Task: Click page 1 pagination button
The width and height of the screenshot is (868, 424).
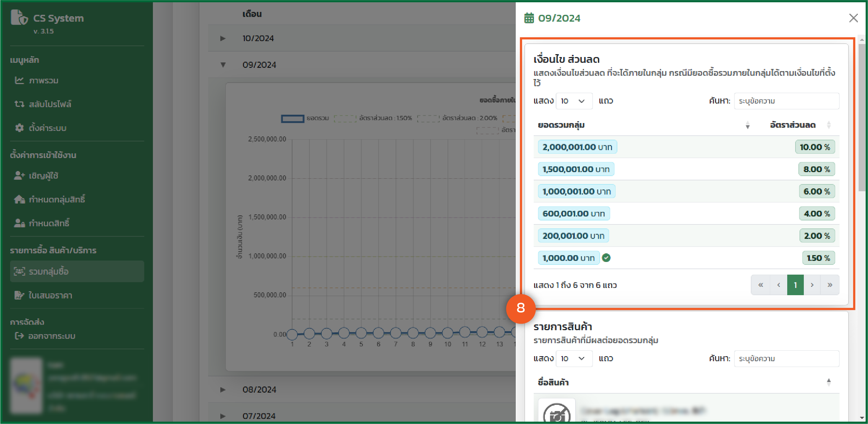Action: click(795, 285)
